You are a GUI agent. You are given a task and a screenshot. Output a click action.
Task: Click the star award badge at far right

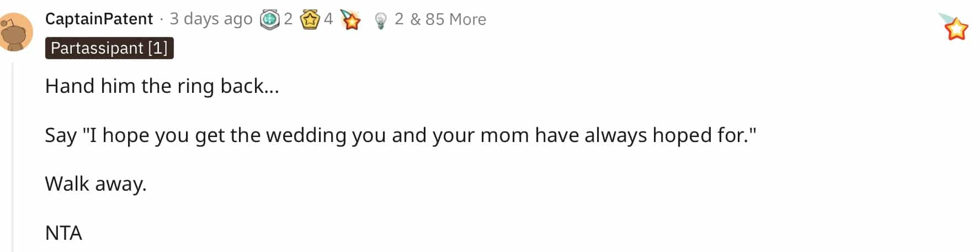pos(954,27)
